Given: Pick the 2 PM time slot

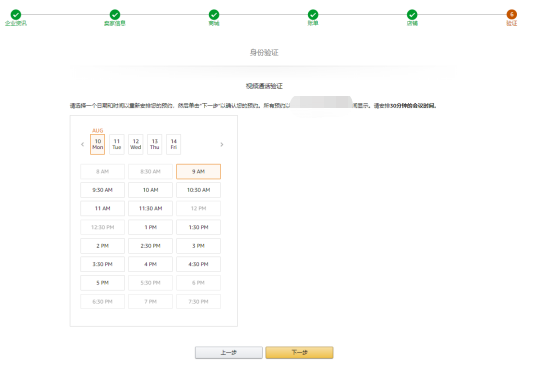Looking at the screenshot, I should pos(103,246).
